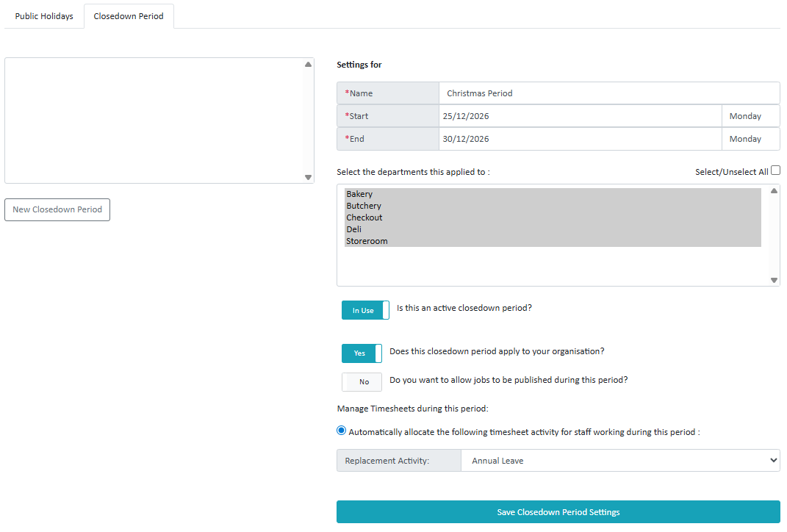Select automatically allocate timesheet activity radio
The image size is (787, 532).
coord(341,431)
